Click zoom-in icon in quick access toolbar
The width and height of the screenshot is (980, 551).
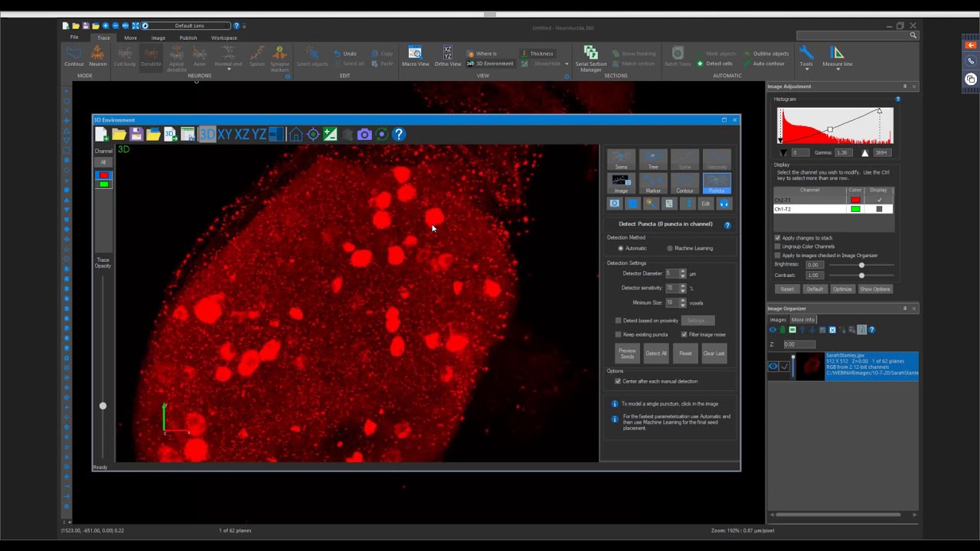[106, 26]
